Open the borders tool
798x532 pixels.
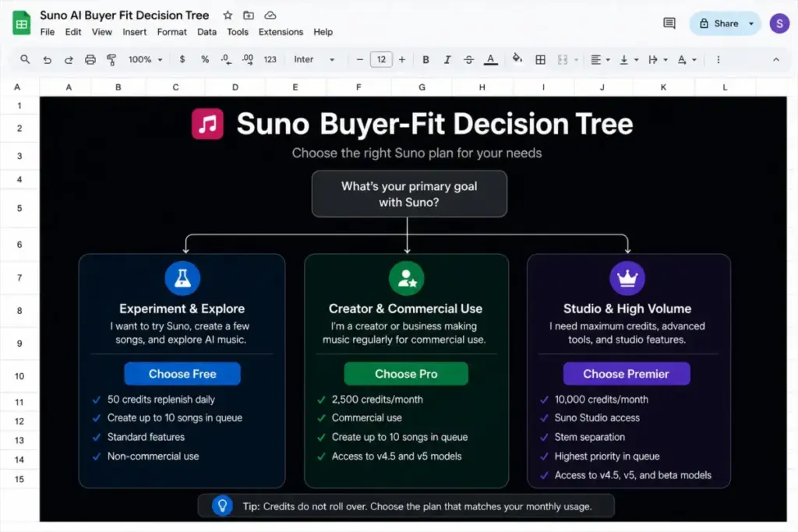point(541,59)
